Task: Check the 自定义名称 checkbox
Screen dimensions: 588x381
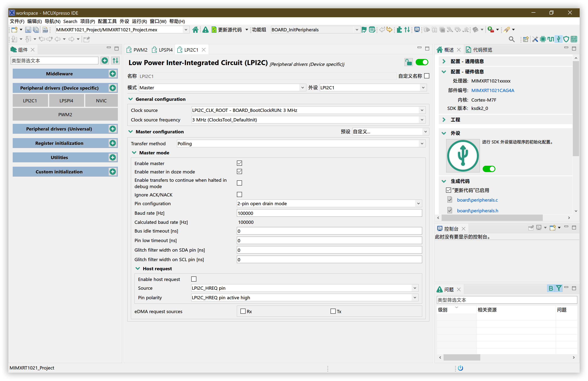Action: [x=427, y=76]
